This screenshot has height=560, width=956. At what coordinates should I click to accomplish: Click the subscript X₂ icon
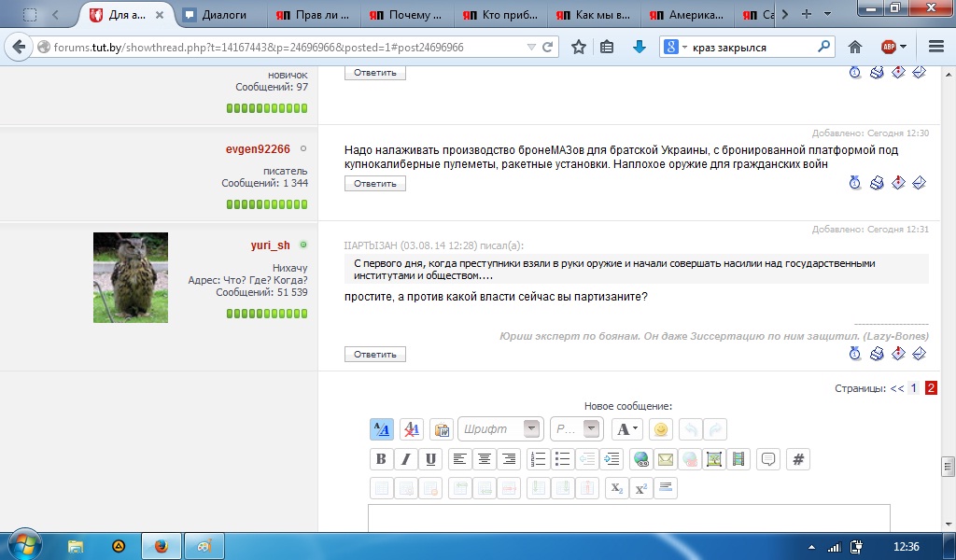click(x=616, y=488)
